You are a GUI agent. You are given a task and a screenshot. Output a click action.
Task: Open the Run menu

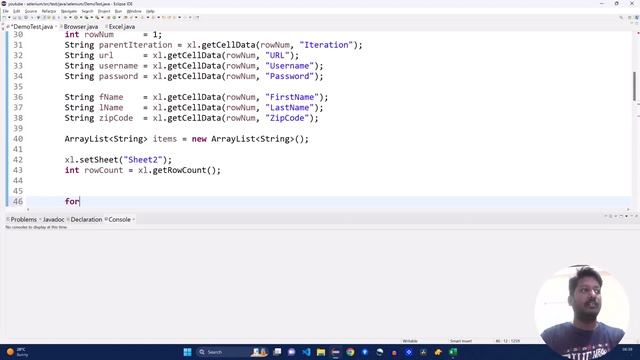[x=118, y=11]
